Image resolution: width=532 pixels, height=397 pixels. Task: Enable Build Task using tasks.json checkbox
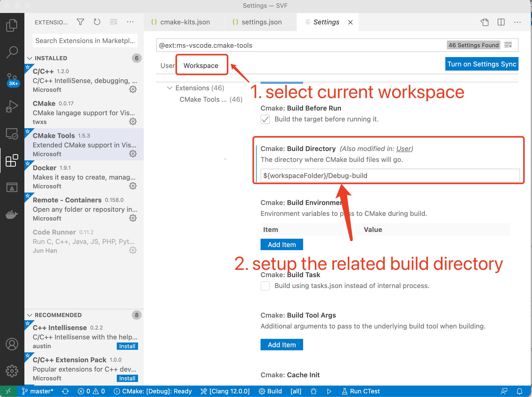click(x=265, y=286)
